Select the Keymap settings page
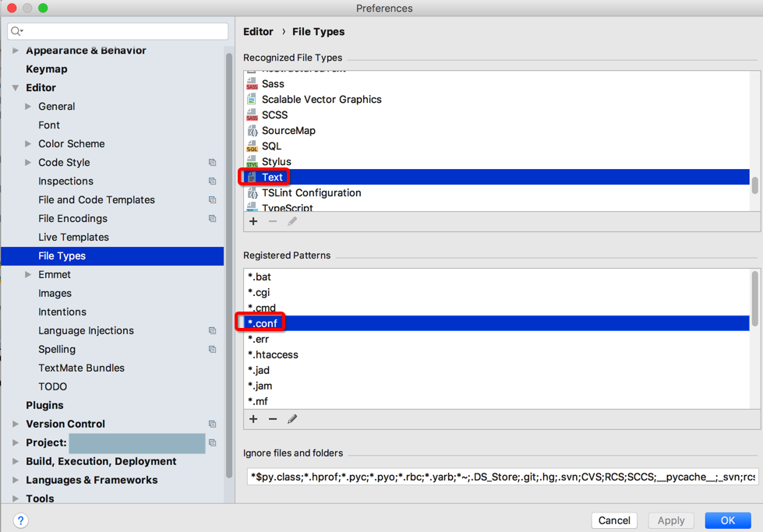 point(47,69)
